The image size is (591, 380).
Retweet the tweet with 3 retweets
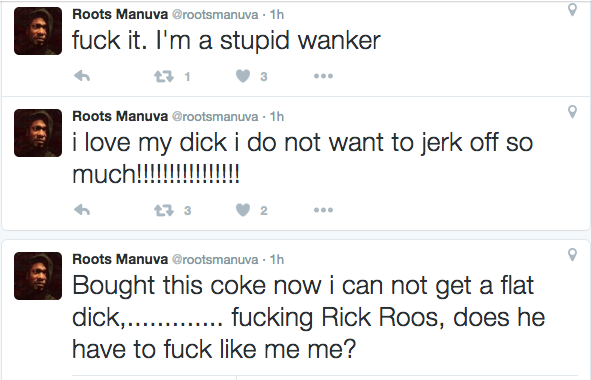click(x=164, y=210)
